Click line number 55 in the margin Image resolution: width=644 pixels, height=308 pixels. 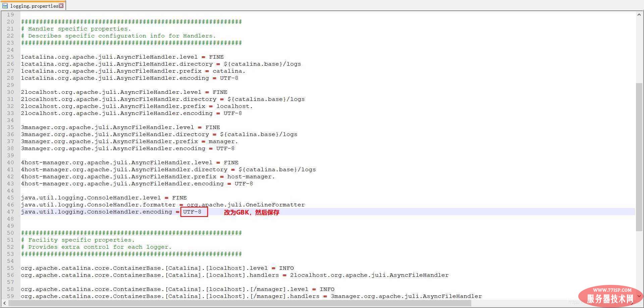click(10, 268)
